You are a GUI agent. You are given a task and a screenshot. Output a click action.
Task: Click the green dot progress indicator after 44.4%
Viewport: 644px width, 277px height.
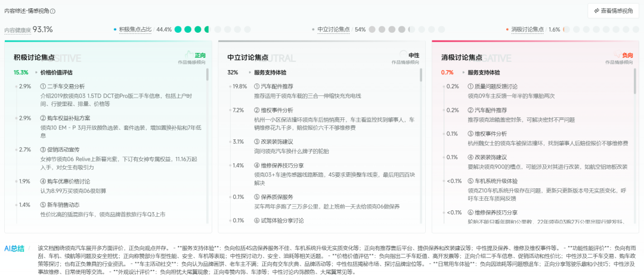pyautogui.click(x=212, y=30)
